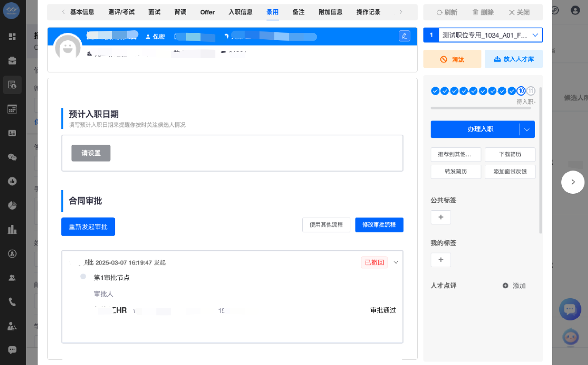Click the 推荐到其他... button
This screenshot has width=588, height=365.
[456, 154]
